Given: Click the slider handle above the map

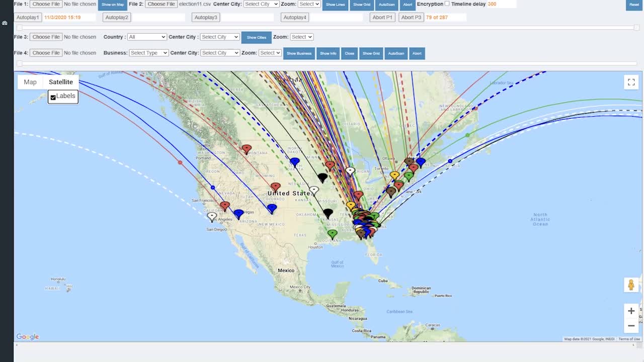Looking at the screenshot, I should pos(19,63).
